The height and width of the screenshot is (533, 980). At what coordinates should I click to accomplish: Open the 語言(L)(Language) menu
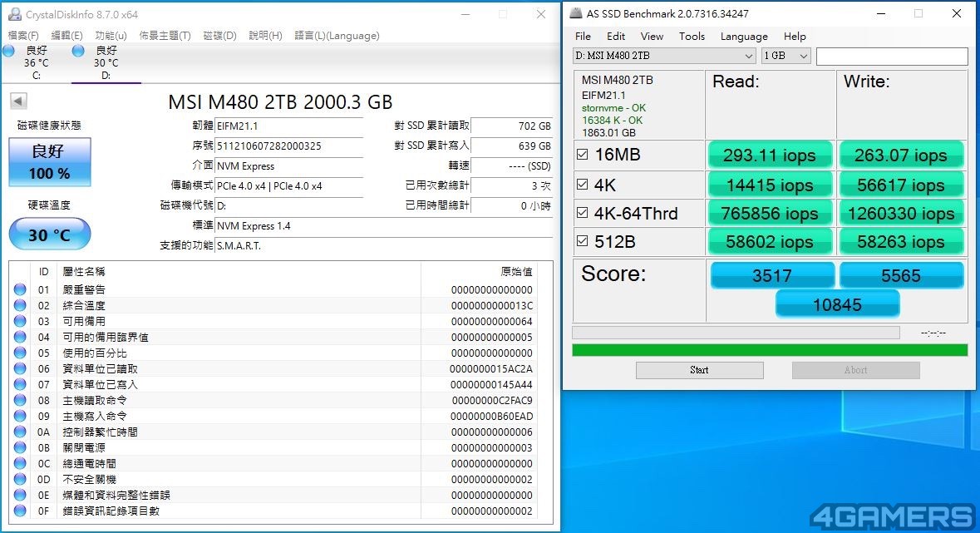pos(337,36)
